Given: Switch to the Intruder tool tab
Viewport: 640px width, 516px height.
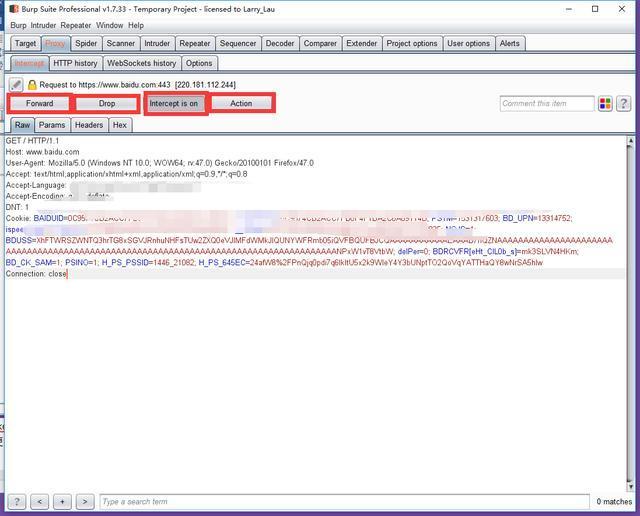Looking at the screenshot, I should tap(157, 43).
